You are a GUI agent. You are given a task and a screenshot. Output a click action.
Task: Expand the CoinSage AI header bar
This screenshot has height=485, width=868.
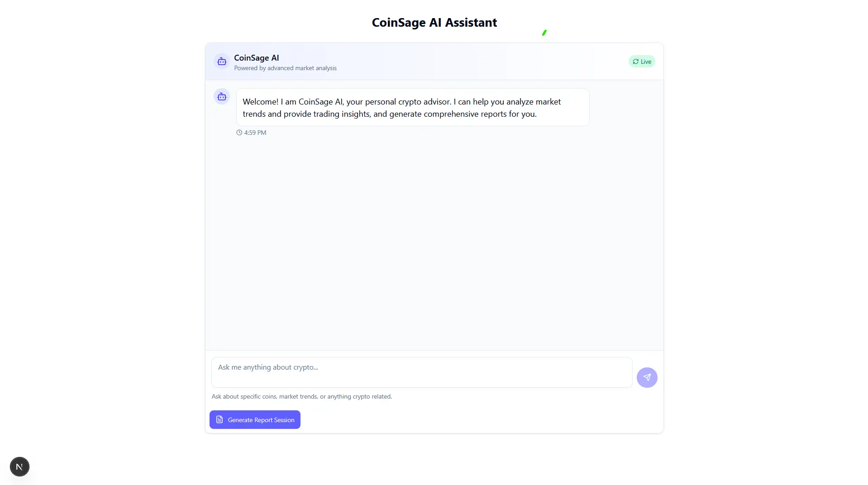click(x=434, y=62)
